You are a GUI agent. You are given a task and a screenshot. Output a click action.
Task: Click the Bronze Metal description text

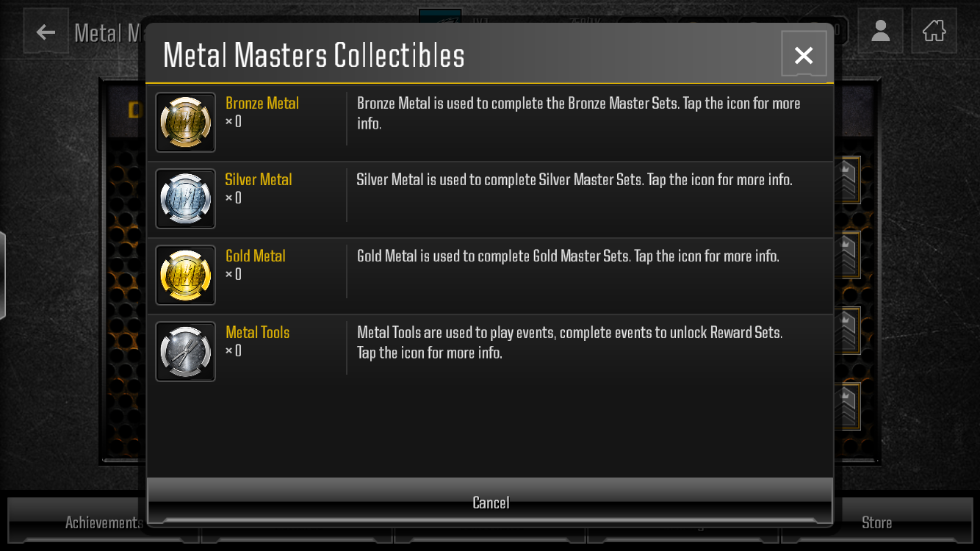click(579, 113)
